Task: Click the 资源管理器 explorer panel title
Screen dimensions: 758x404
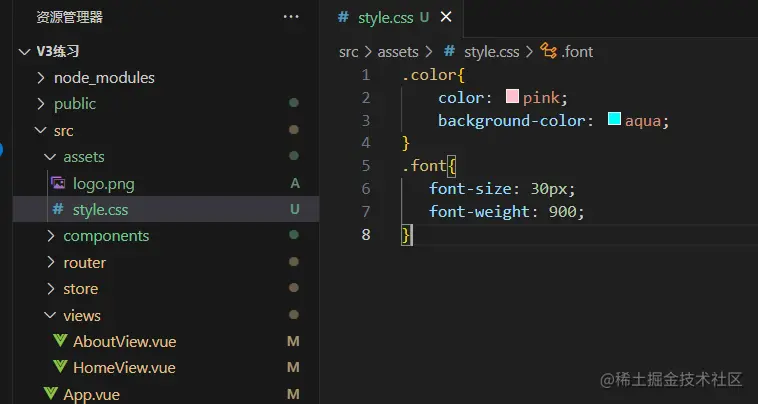Action: [70, 17]
